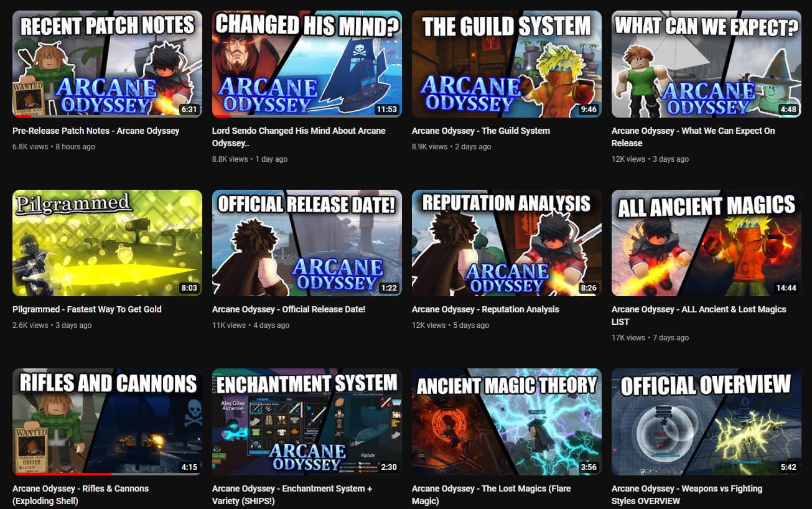Click the '11K views • 4 days ago' text
The height and width of the screenshot is (509, 812).
tap(250, 325)
